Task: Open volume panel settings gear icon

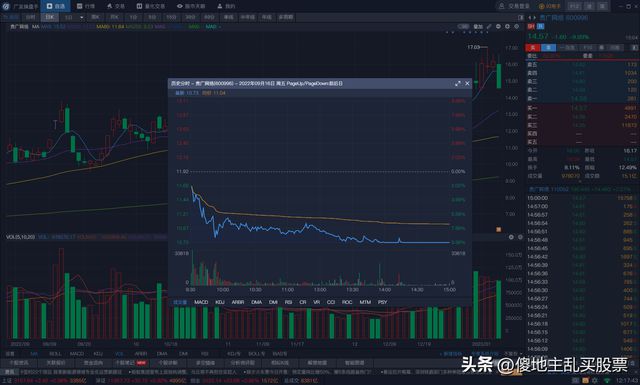Action: 511,237
